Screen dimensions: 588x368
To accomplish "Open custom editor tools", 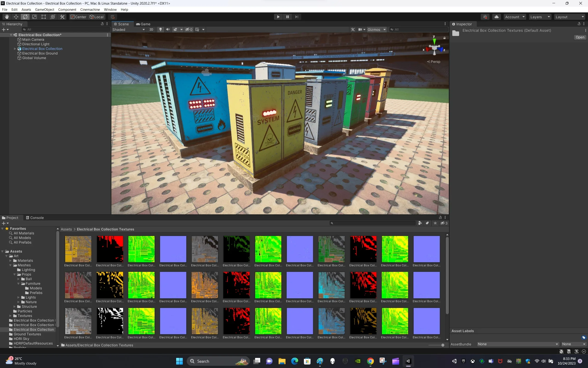I will pos(62,17).
